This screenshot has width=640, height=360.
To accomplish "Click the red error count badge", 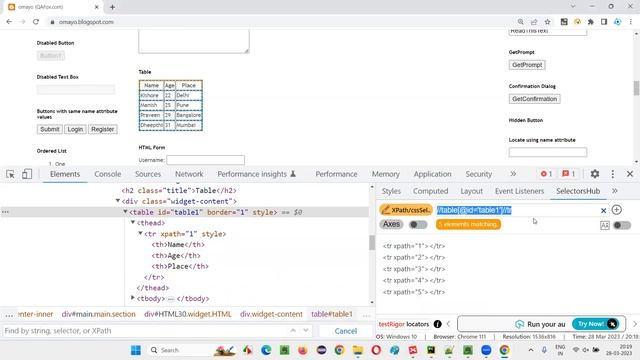I will [x=546, y=174].
